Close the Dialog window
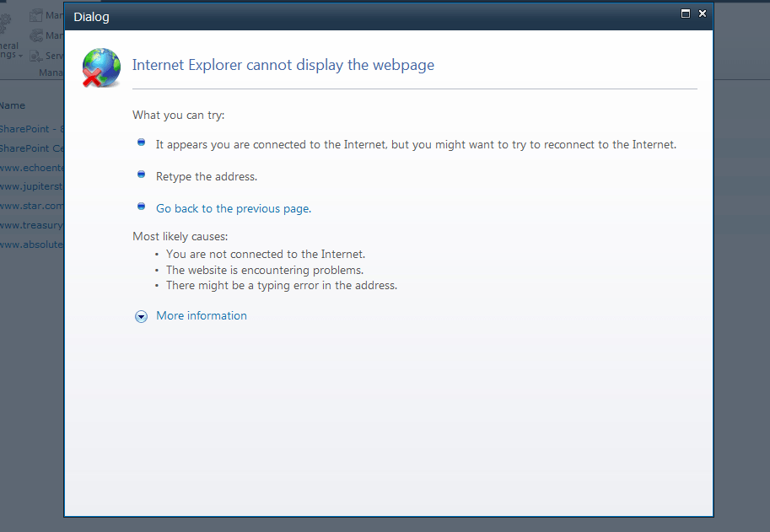Image resolution: width=770 pixels, height=532 pixels. tap(703, 13)
